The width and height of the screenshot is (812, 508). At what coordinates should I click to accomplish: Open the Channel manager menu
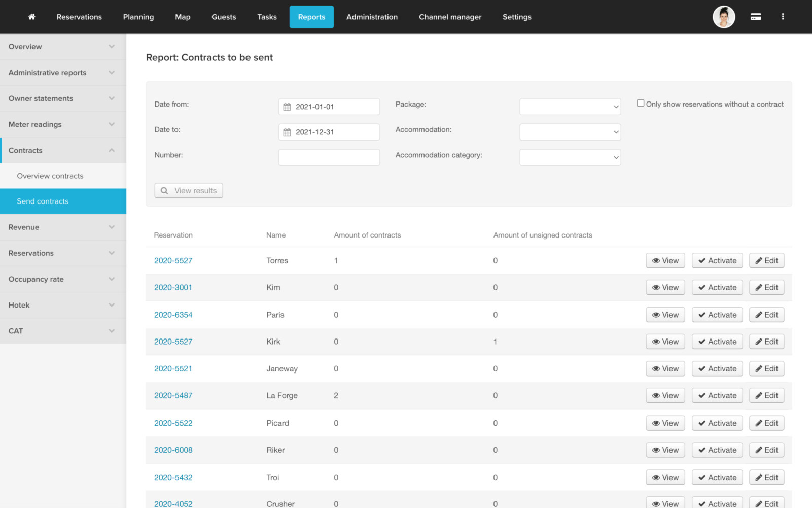click(450, 17)
